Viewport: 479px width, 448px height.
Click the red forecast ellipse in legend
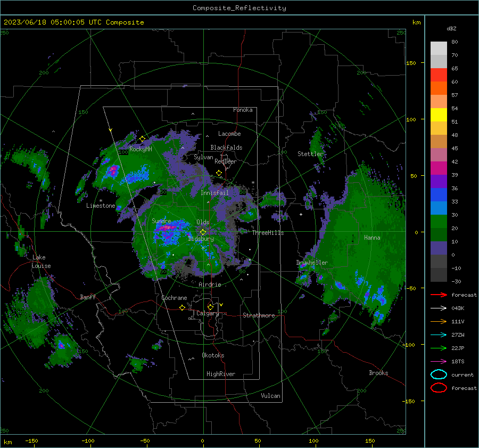(439, 388)
